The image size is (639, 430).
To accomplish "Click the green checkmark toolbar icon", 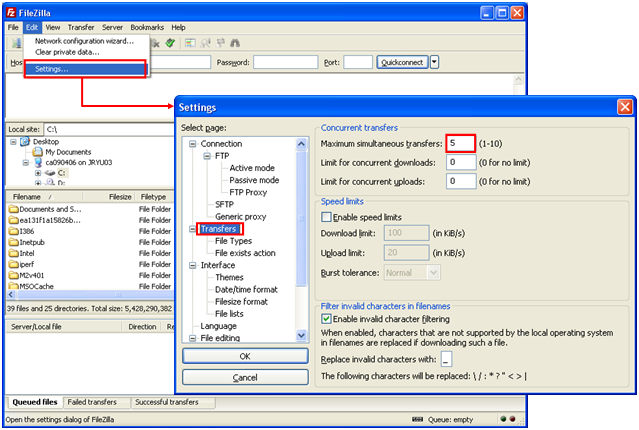I will click(171, 43).
